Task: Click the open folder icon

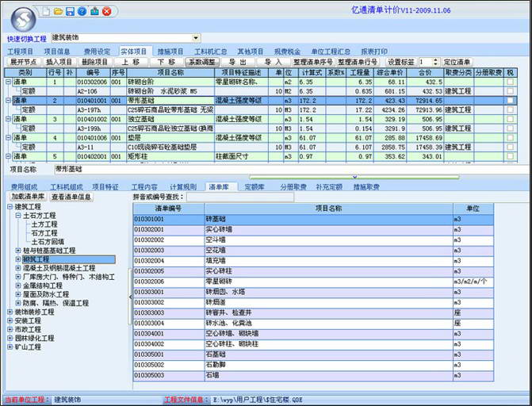Action: tap(58, 11)
